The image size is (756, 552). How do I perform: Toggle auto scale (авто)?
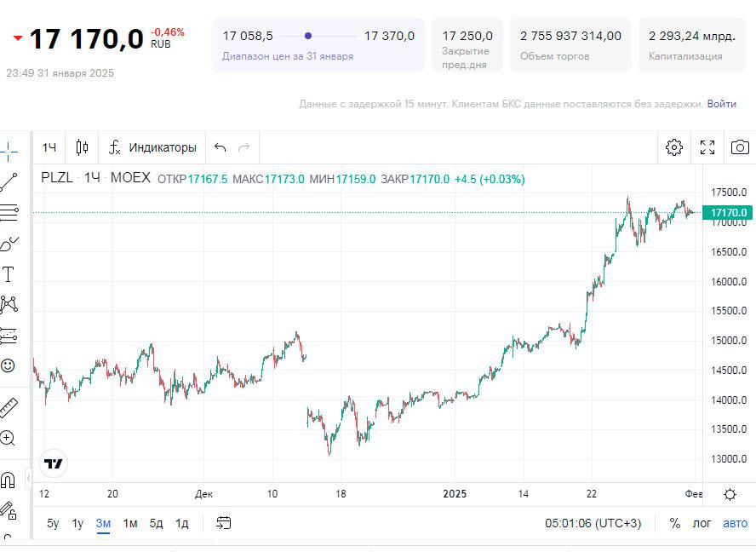[735, 523]
